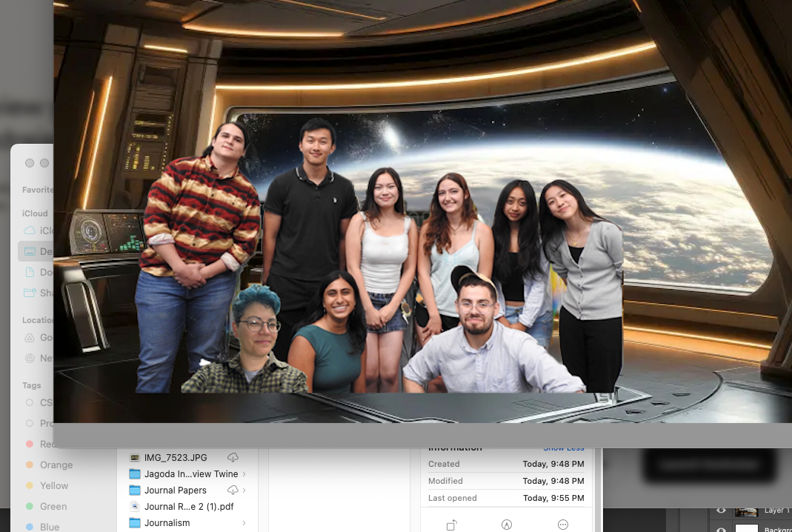Open the Markup pen icon in Quick Look
Viewport: 792px width, 532px height.
pos(508,525)
